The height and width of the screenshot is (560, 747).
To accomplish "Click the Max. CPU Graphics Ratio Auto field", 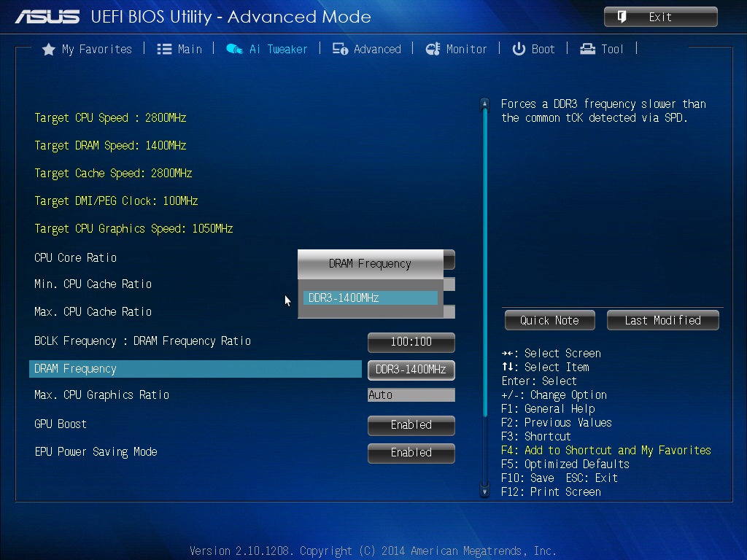I will (411, 395).
